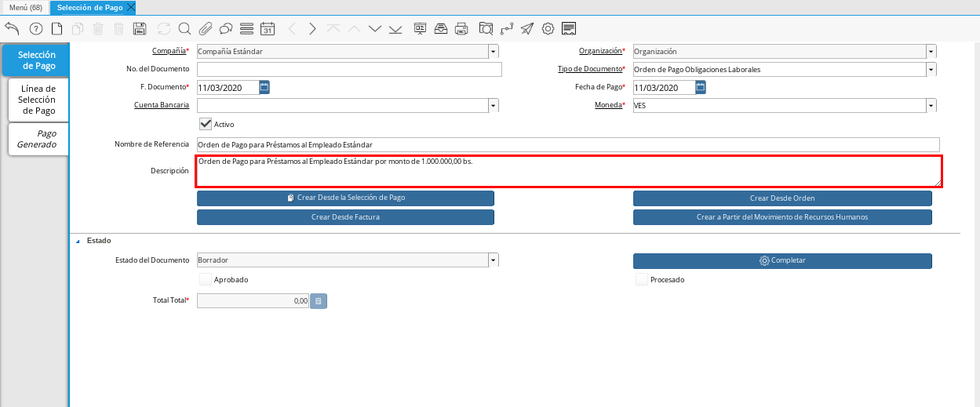
Task: Open the report presentation board icon
Action: (x=420, y=29)
